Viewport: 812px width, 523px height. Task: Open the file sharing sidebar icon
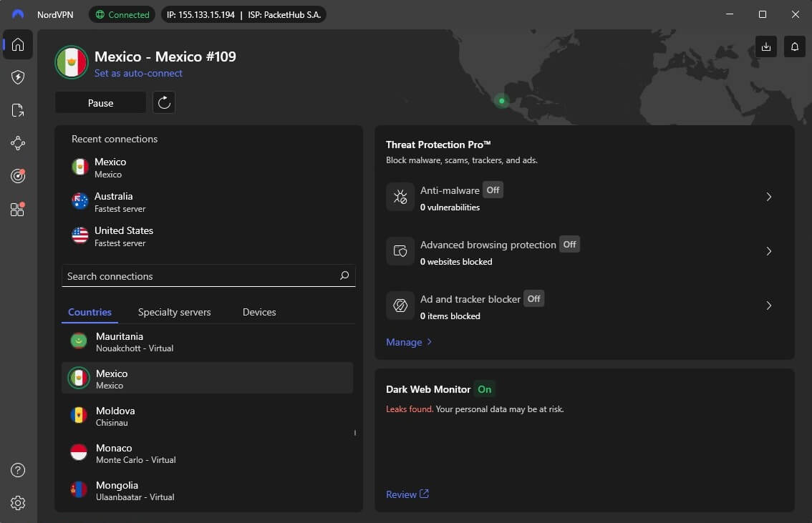click(17, 109)
